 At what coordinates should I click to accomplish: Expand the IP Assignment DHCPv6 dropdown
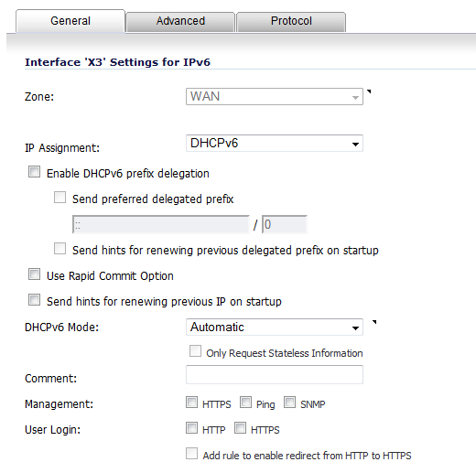(x=275, y=144)
